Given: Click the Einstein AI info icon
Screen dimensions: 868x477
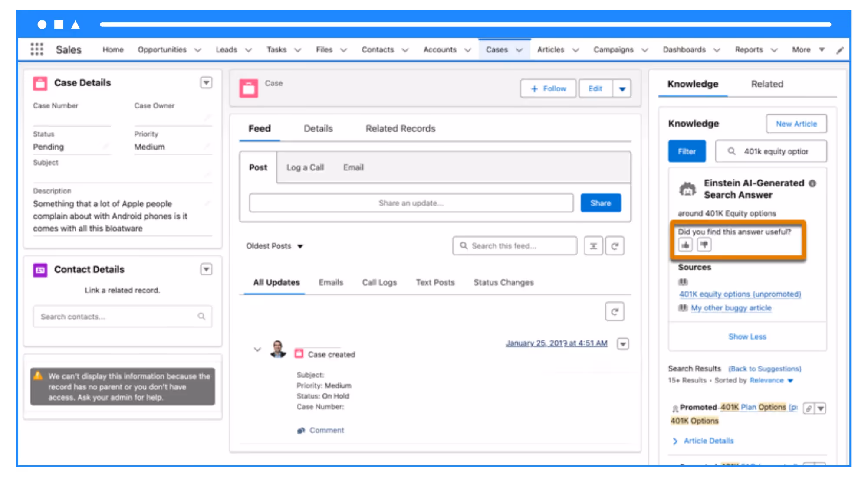Looking at the screenshot, I should (x=812, y=183).
